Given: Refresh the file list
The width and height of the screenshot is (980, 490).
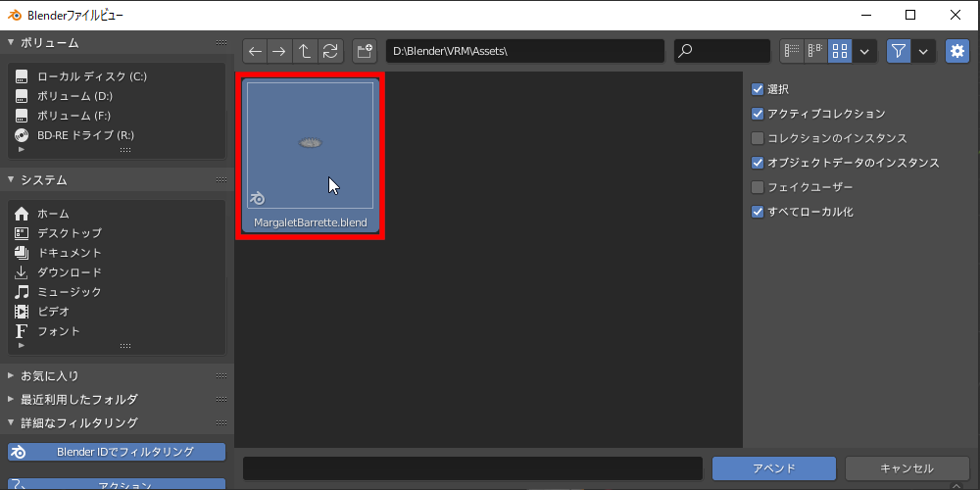Looking at the screenshot, I should [330, 51].
